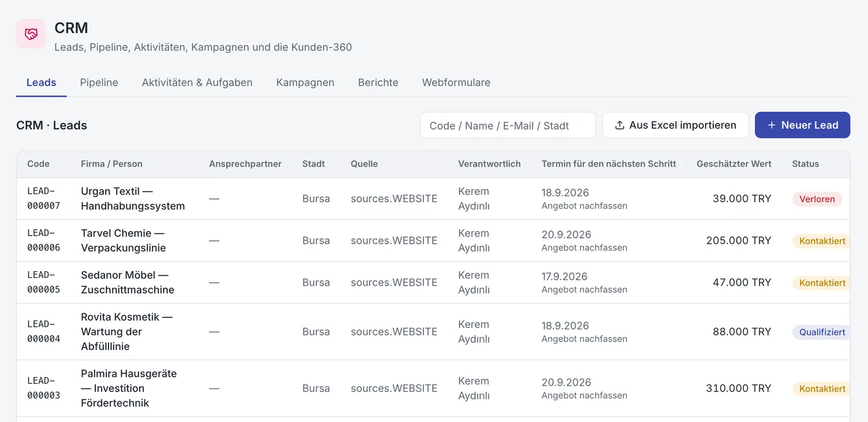Open the Urgan Textil — Handhabungssystem lead
The width and height of the screenshot is (868, 422).
coord(133,198)
